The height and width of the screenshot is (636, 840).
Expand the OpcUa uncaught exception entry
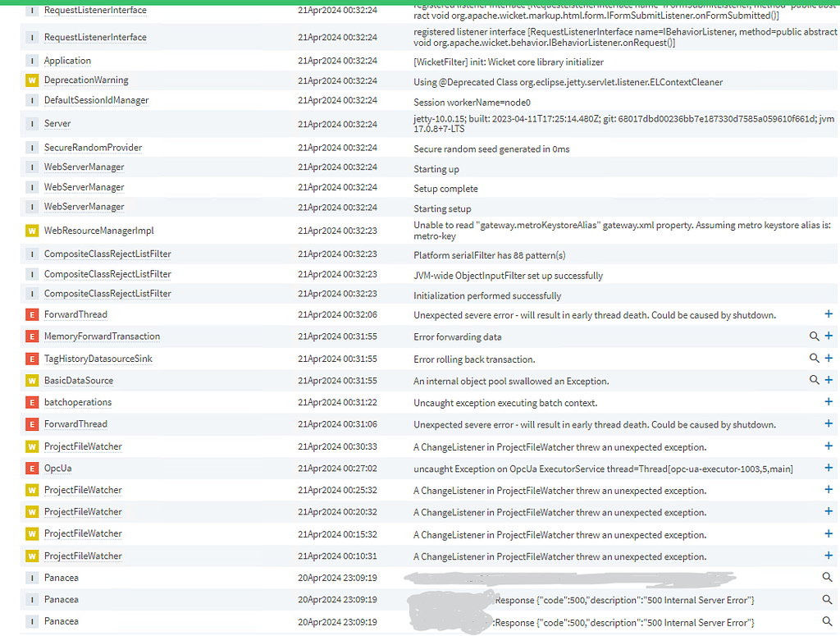(829, 468)
